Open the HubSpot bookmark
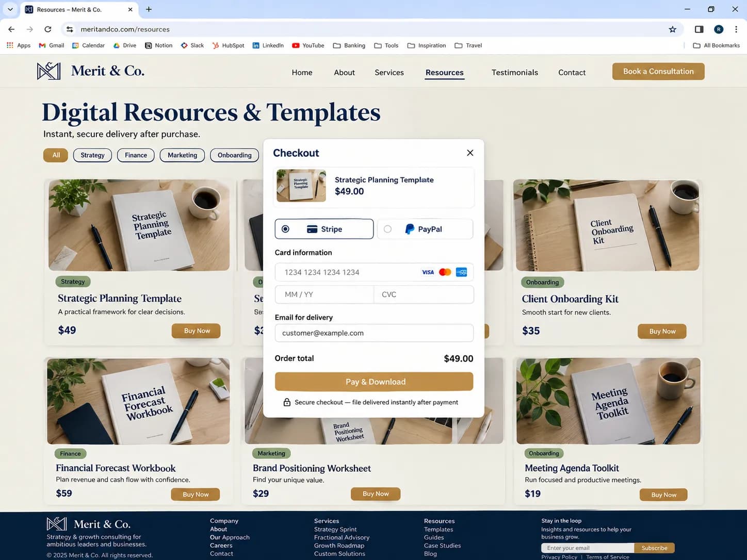747x560 pixels. point(228,45)
